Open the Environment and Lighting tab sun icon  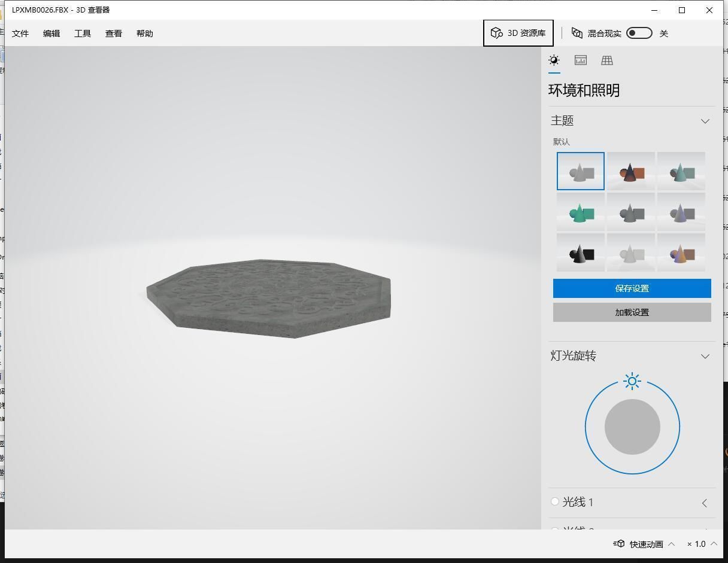[x=554, y=60]
